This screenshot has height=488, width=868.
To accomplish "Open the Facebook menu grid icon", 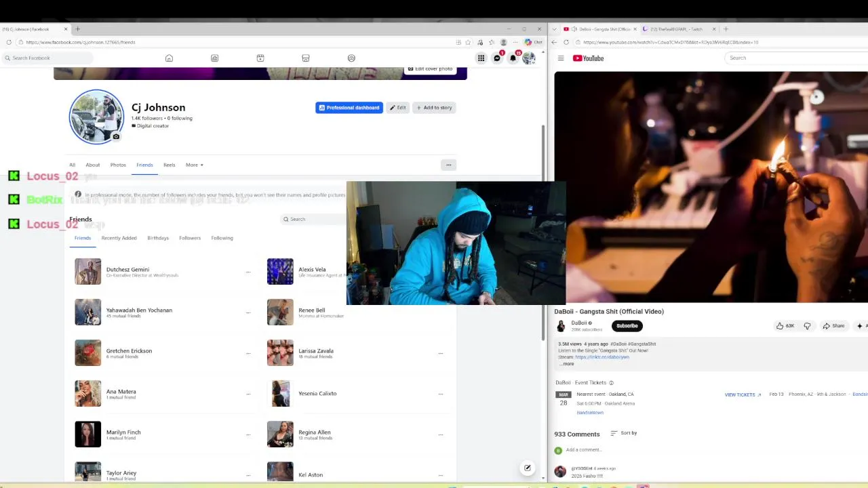I will click(481, 58).
